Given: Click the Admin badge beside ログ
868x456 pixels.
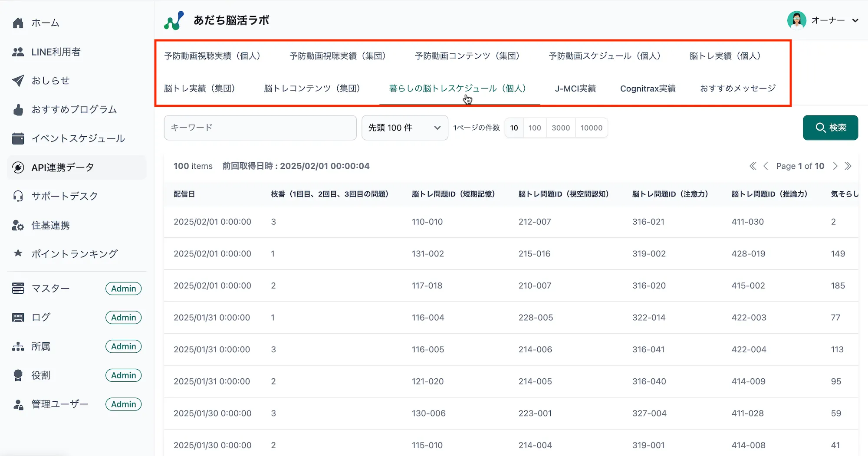Looking at the screenshot, I should pos(123,318).
